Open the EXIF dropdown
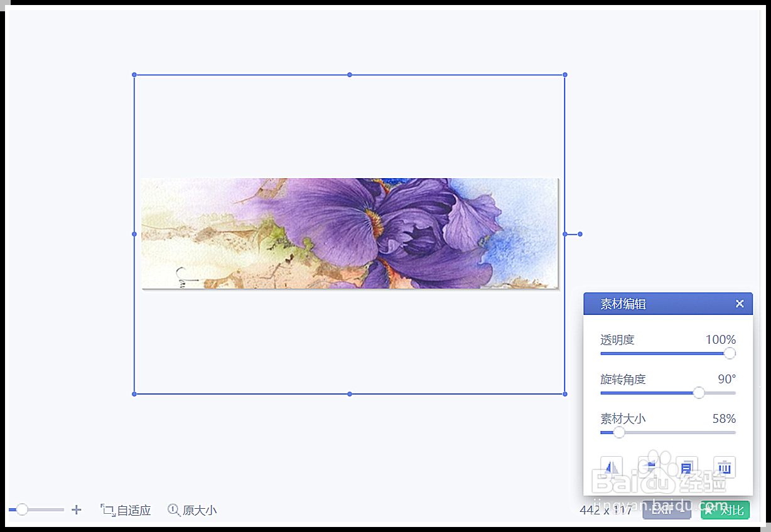Screen dimensions: 771x532 point(666,510)
